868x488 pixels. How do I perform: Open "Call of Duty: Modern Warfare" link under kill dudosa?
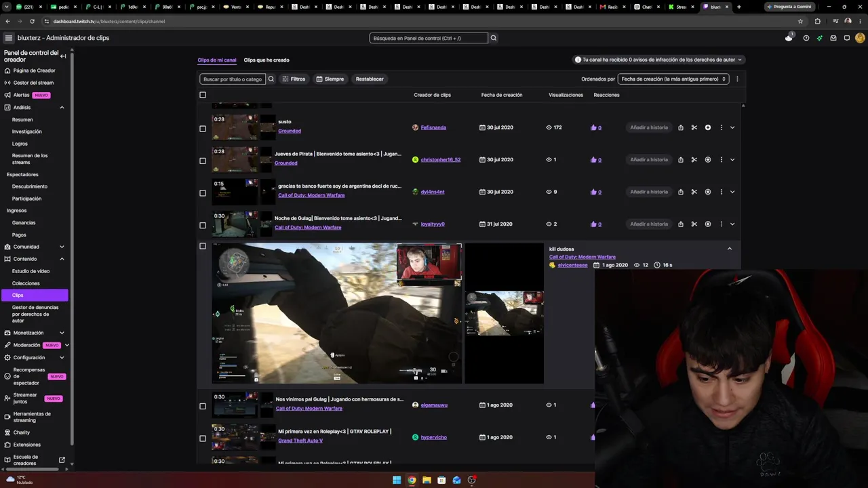pyautogui.click(x=583, y=257)
